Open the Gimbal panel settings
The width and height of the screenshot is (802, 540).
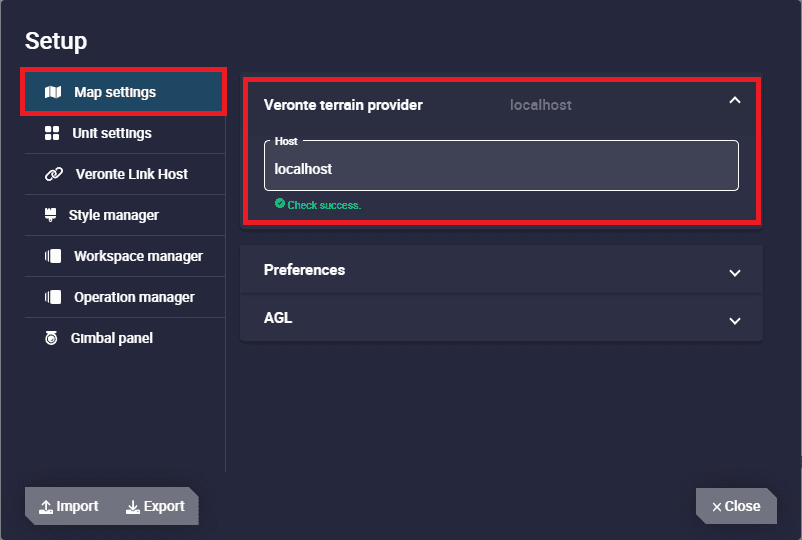125,338
